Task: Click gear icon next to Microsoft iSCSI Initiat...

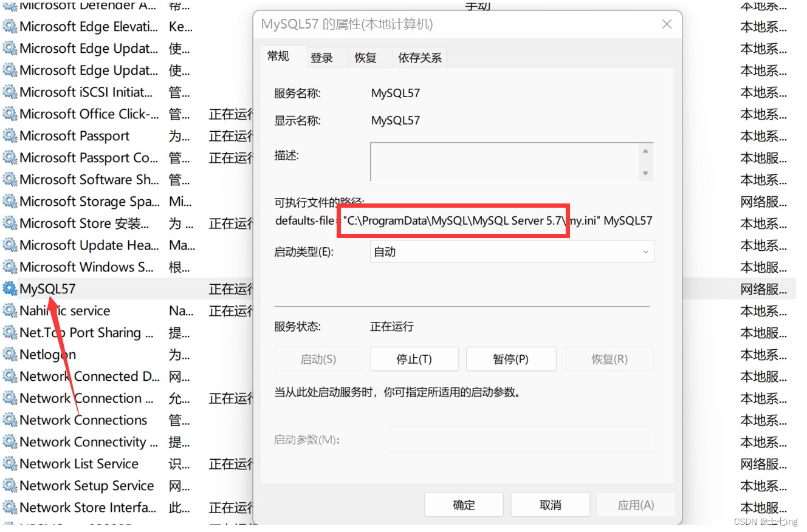Action: tap(10, 92)
